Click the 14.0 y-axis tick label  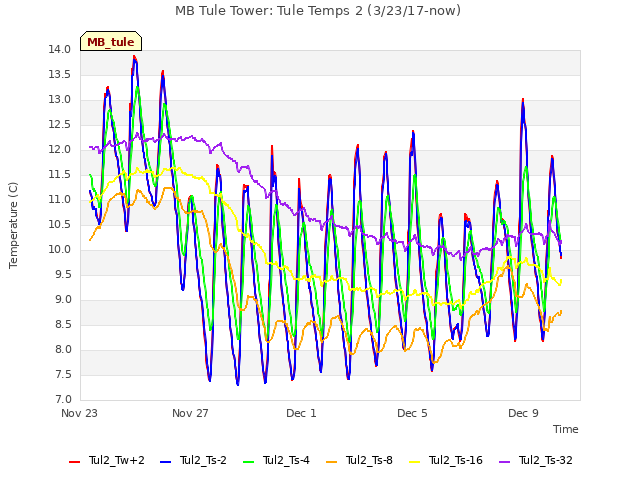pos(60,49)
